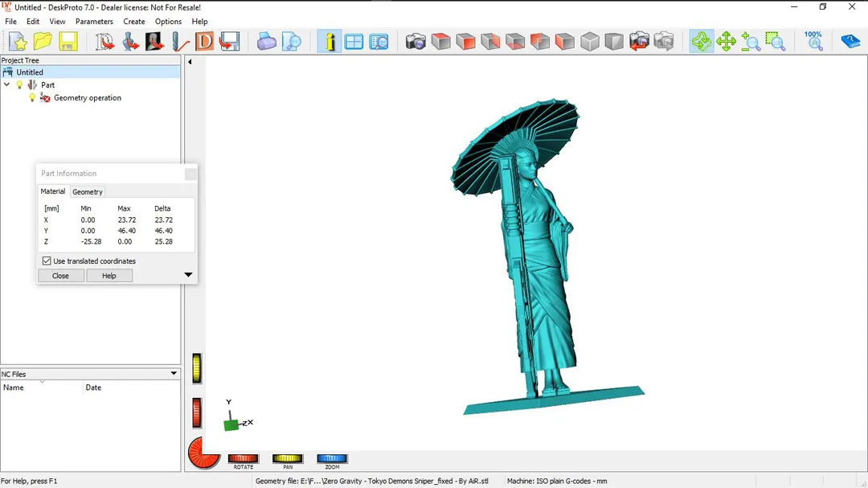Open the Options menu
This screenshot has height=488, width=868.
(168, 22)
